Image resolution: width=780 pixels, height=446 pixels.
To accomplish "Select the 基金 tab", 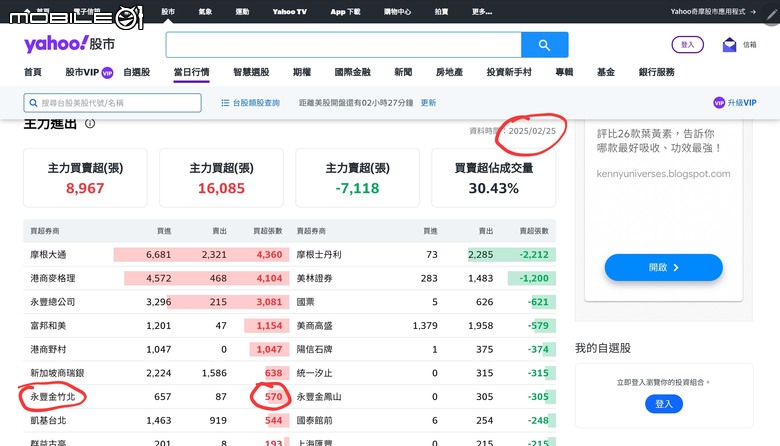I will (x=606, y=72).
